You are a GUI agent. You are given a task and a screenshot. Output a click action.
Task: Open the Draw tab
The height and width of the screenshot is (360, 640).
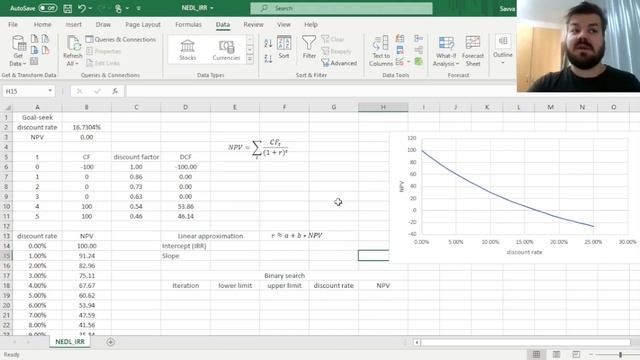[x=103, y=24]
